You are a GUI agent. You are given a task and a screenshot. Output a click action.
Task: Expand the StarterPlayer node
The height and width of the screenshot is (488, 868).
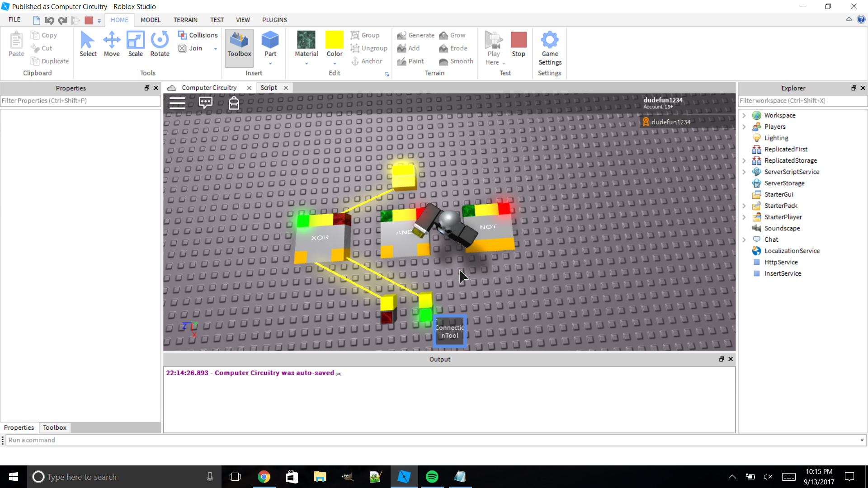(x=744, y=217)
